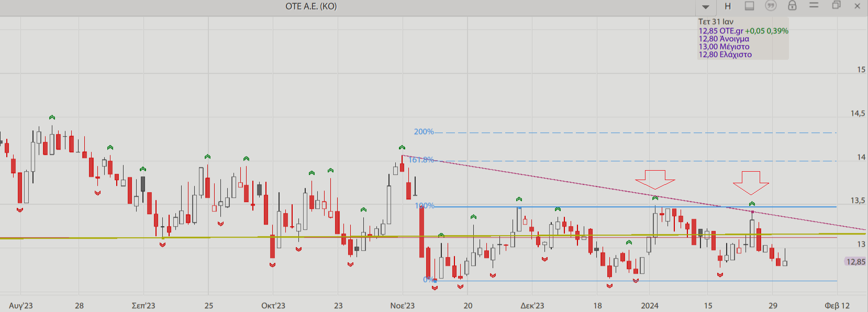This screenshot has height=312, width=868.
Task: Click the Νοε'23 date axis label
Action: pos(403,306)
